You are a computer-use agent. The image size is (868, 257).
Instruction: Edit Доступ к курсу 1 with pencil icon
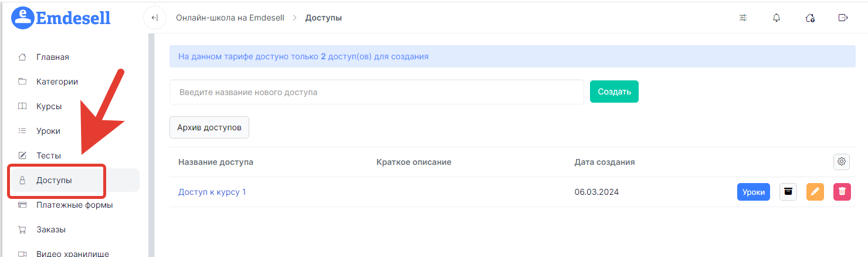click(x=815, y=192)
